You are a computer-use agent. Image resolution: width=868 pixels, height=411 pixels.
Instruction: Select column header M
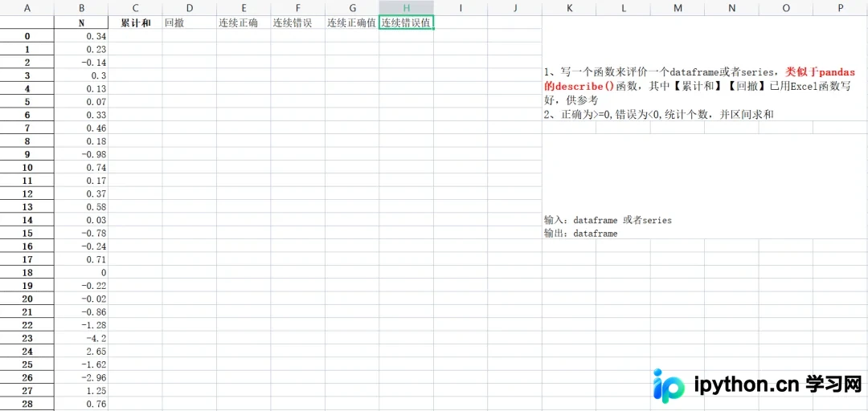tap(678, 8)
